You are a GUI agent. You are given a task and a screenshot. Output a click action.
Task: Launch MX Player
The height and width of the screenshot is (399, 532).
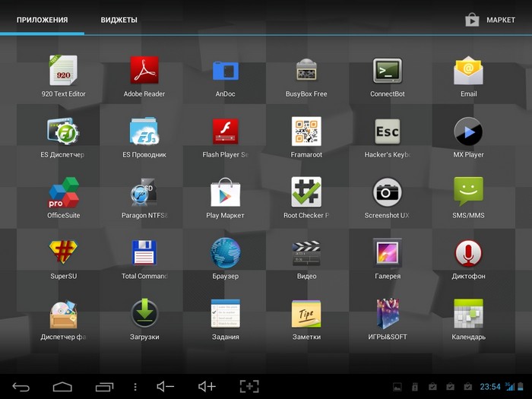point(468,131)
